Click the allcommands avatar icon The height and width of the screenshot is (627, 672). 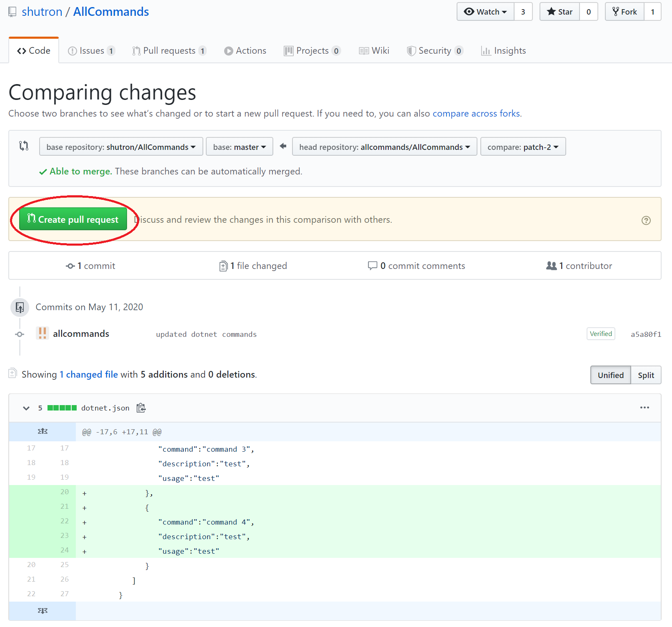[42, 333]
